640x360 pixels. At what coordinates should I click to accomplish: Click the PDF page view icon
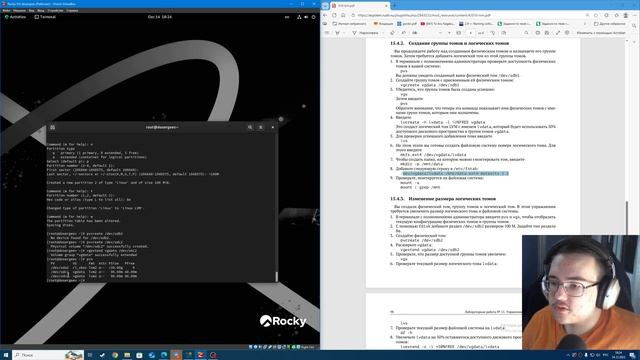tap(504, 33)
